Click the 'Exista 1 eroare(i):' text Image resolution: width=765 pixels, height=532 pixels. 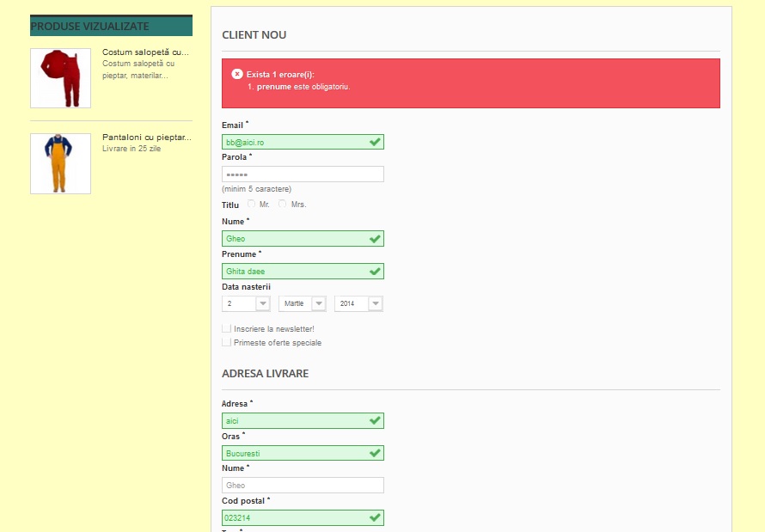(280, 75)
